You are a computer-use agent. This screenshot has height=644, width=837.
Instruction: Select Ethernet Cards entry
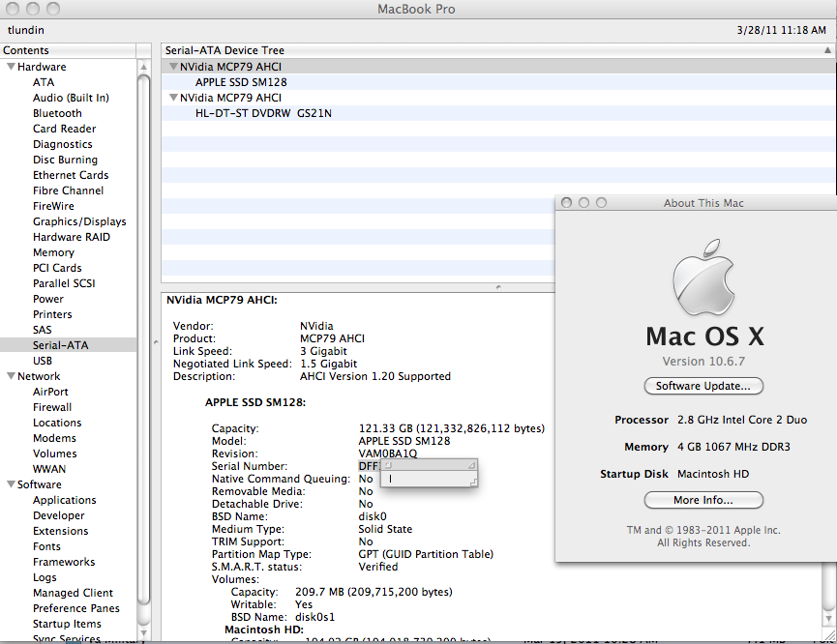coord(71,175)
